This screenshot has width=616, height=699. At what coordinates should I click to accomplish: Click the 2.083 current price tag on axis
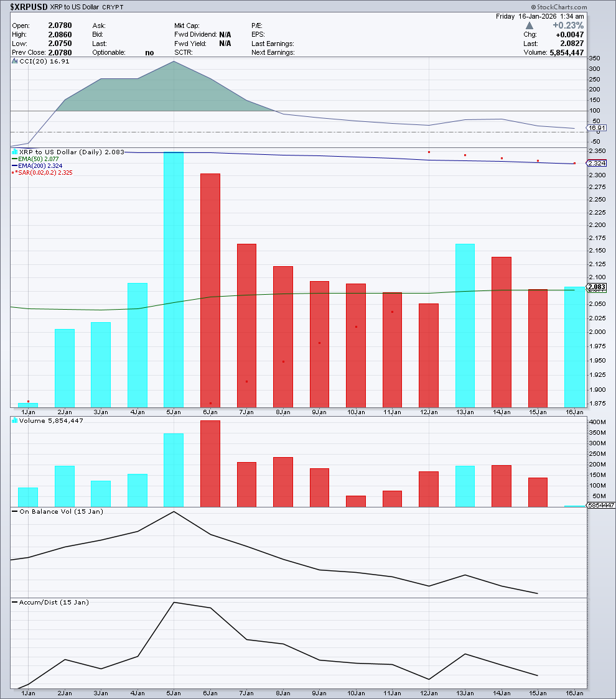[597, 287]
